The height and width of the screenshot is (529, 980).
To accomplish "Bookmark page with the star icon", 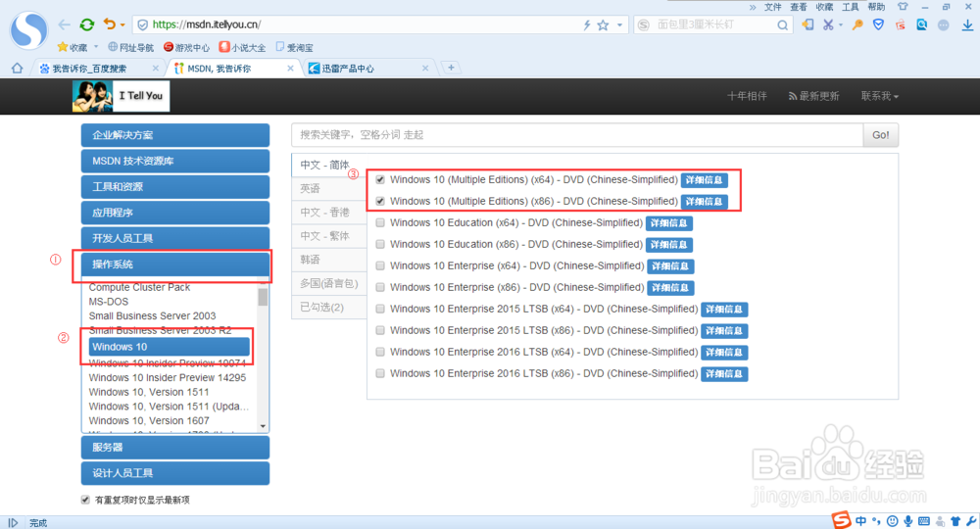I will (603, 25).
